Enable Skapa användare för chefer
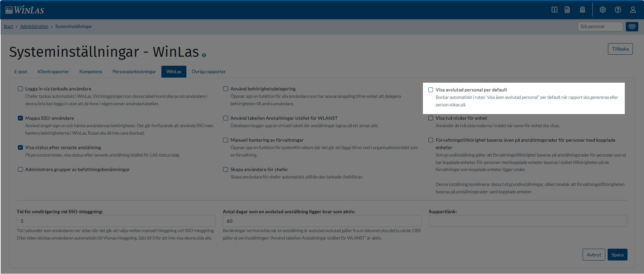The height and width of the screenshot is (274, 644). point(226,169)
